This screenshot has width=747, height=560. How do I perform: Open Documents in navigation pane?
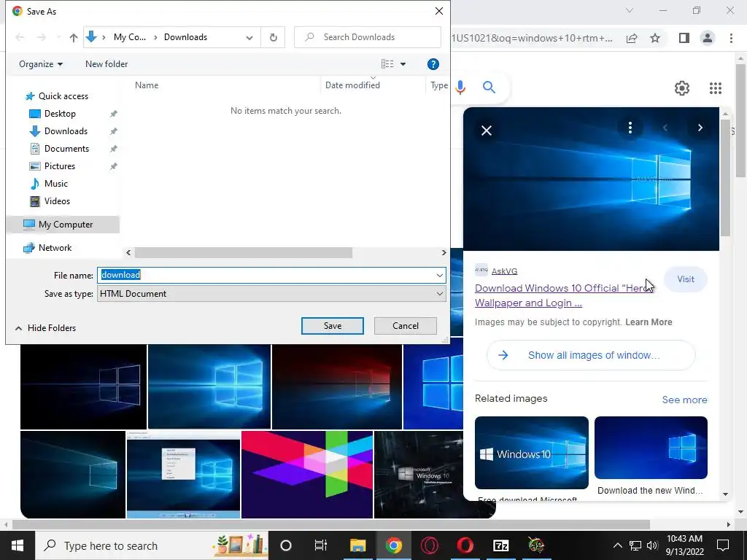coord(66,149)
